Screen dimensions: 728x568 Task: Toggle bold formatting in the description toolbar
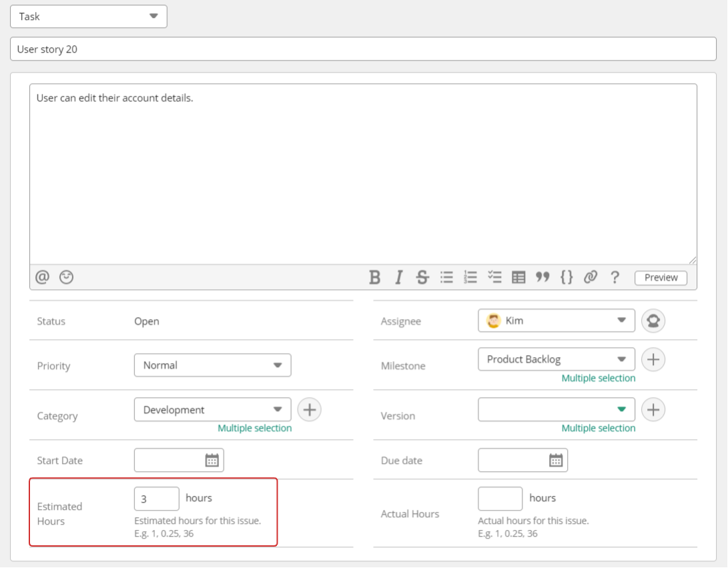pos(374,277)
